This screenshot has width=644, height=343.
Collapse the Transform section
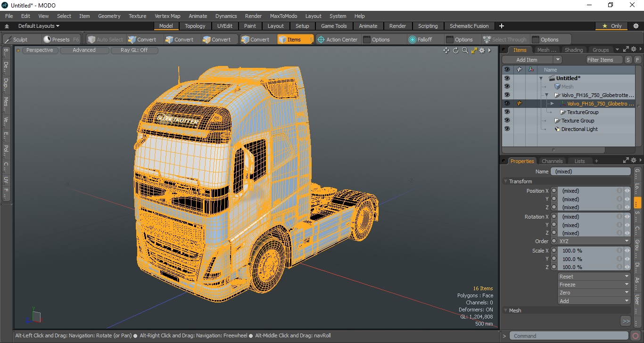(x=505, y=181)
